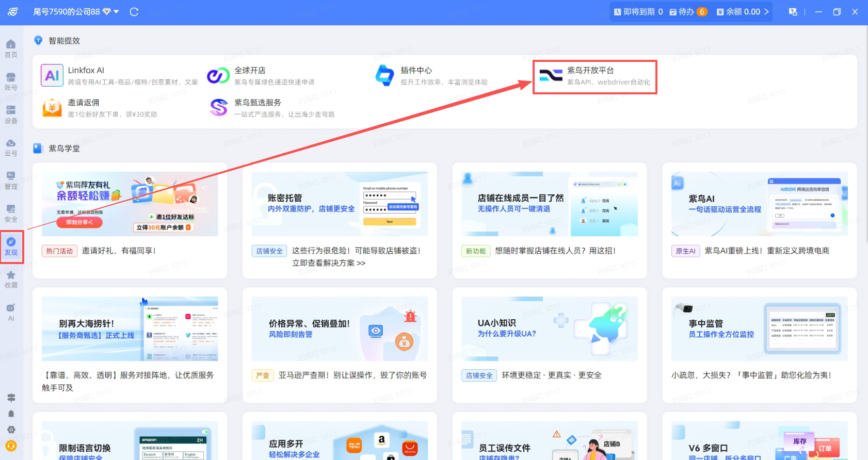
Task: Open the 首页 home sidebar item
Action: coord(11,49)
